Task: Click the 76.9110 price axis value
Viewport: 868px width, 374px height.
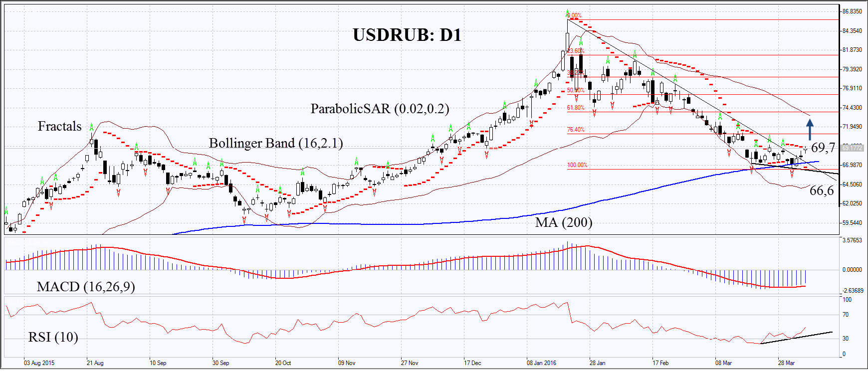Action: click(x=852, y=88)
